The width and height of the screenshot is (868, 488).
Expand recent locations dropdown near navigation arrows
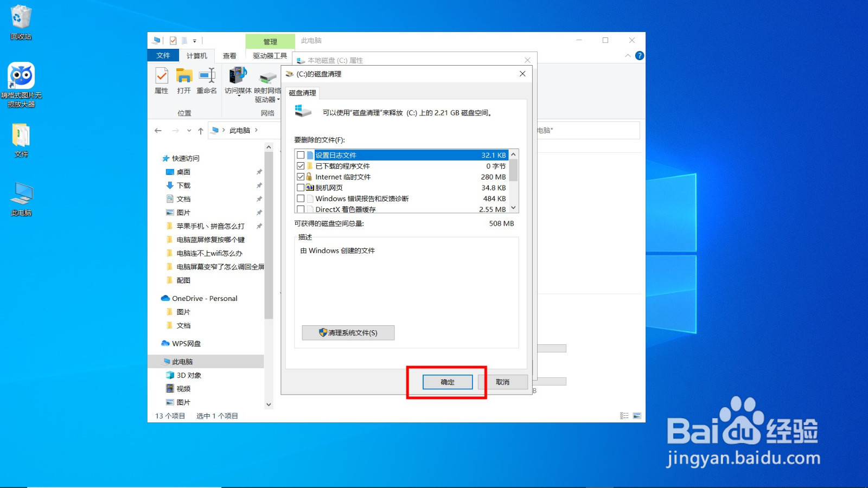[189, 131]
